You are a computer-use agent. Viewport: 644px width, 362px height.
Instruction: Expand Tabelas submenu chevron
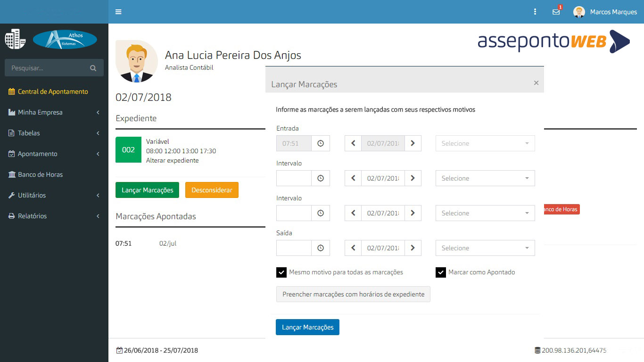click(98, 133)
